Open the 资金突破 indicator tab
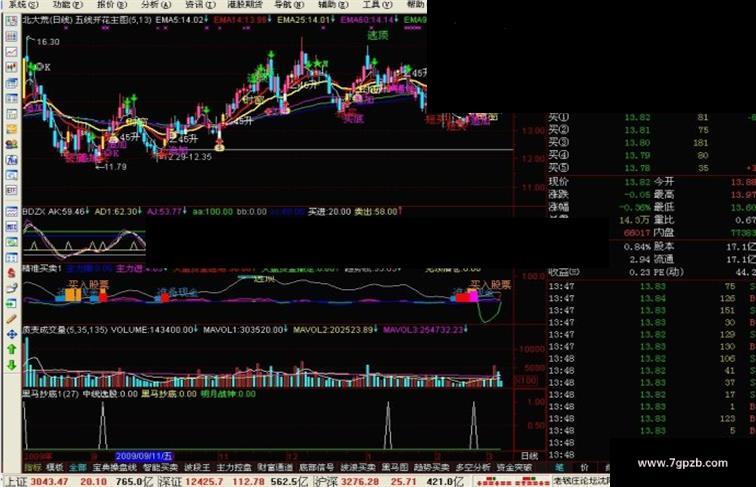The height and width of the screenshot is (487, 756). (x=514, y=467)
